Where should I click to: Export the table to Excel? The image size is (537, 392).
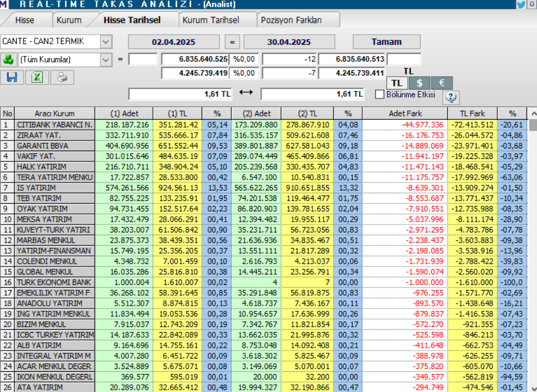point(37,77)
